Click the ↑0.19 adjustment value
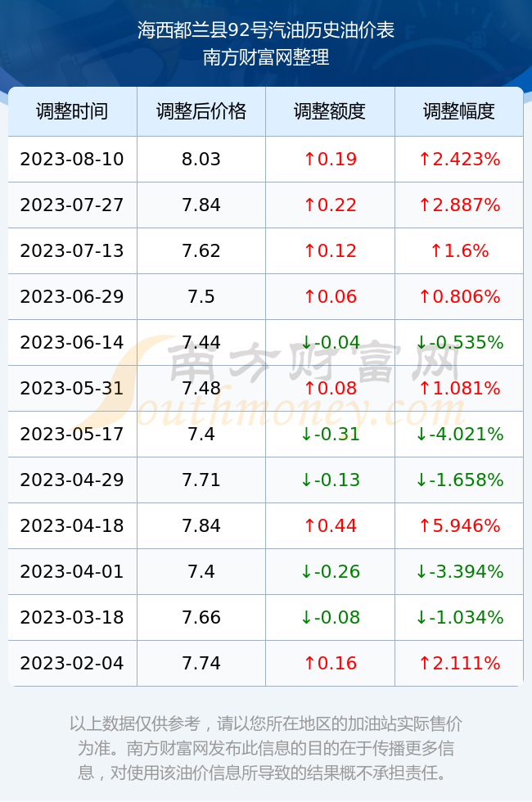 tap(330, 159)
